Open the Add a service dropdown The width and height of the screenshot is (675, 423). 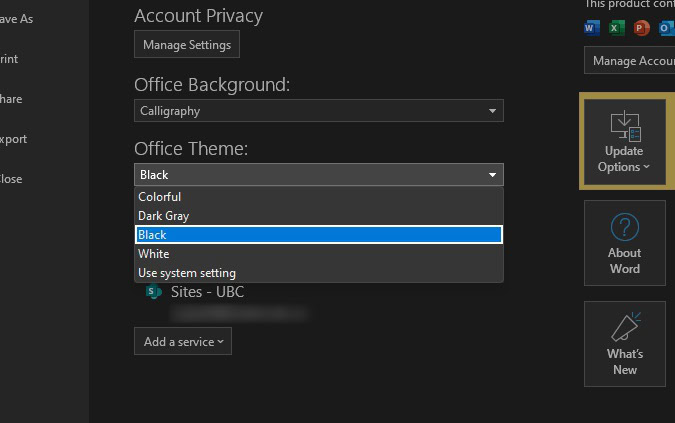click(x=183, y=342)
